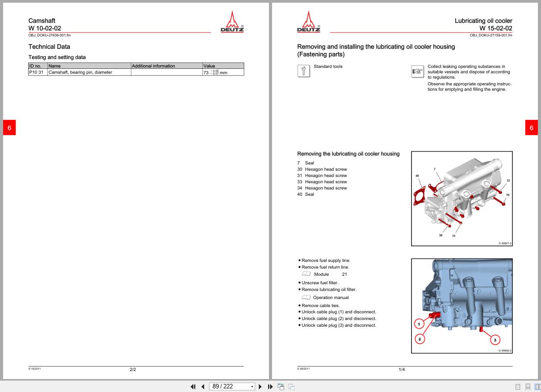Viewport: 541px width, 392px height.
Task: Click parts list entry '30 Hexagon head screw'
Action: coord(322,169)
